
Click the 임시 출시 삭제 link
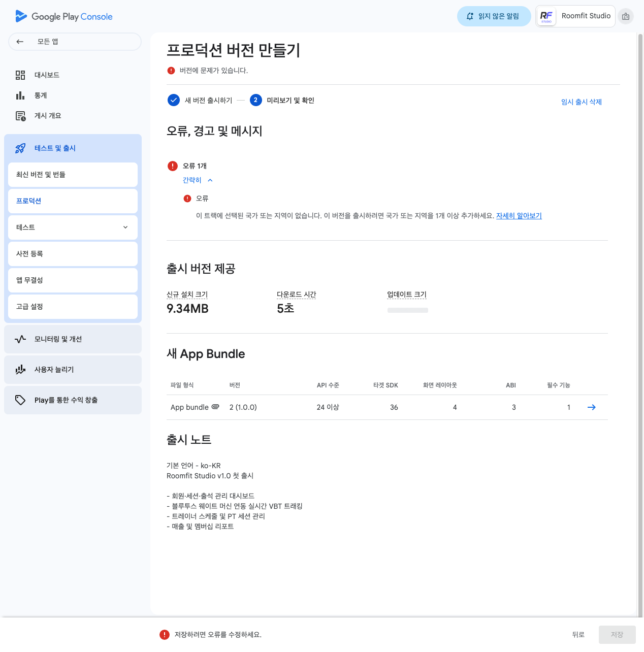pos(581,102)
